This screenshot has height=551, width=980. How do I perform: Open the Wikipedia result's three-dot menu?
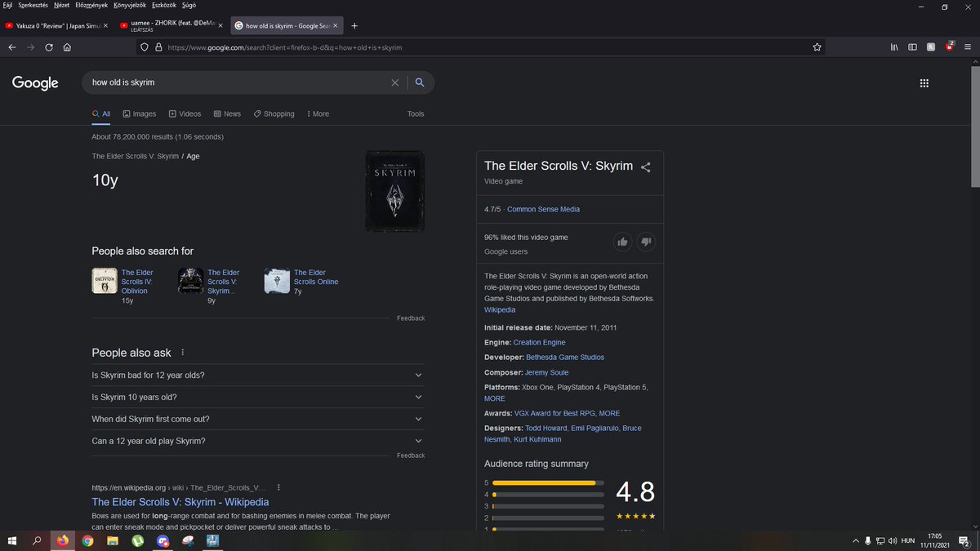point(278,487)
